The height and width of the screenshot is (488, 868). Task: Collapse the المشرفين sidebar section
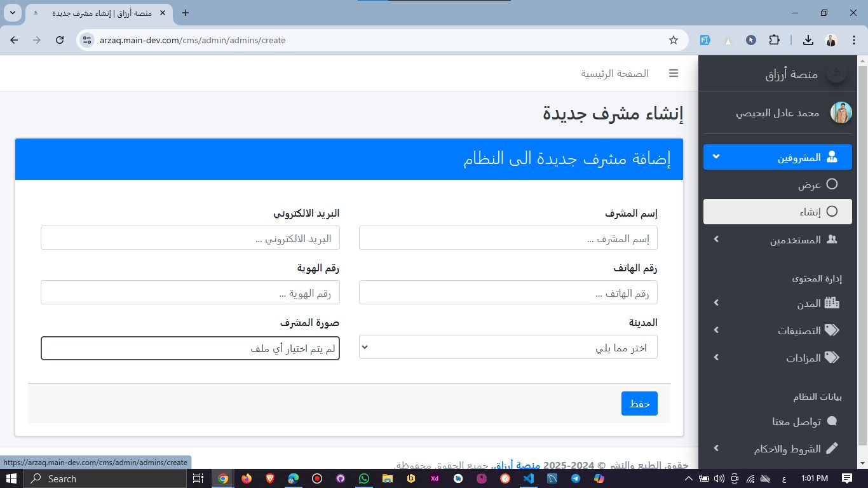(716, 156)
